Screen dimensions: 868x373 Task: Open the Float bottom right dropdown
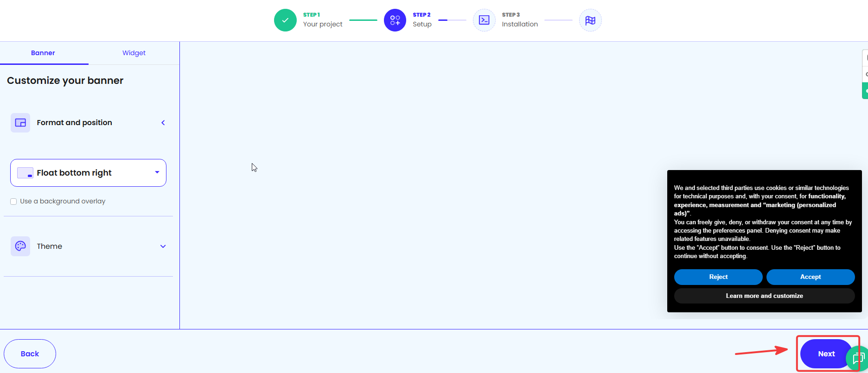click(x=88, y=173)
